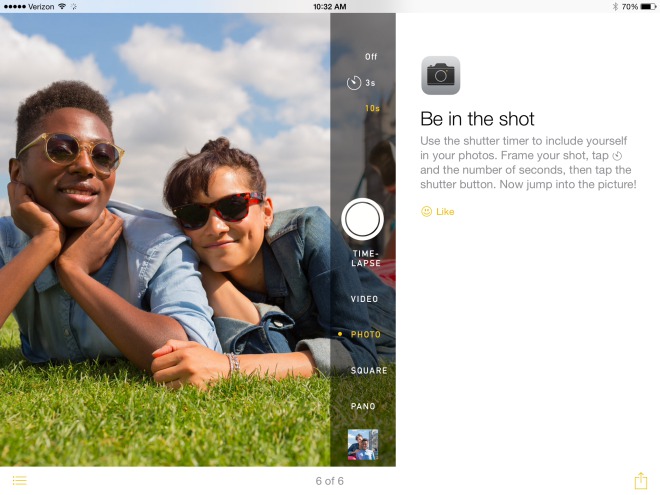This screenshot has height=495, width=660.
Task: Click the Camera app icon
Action: (440, 75)
